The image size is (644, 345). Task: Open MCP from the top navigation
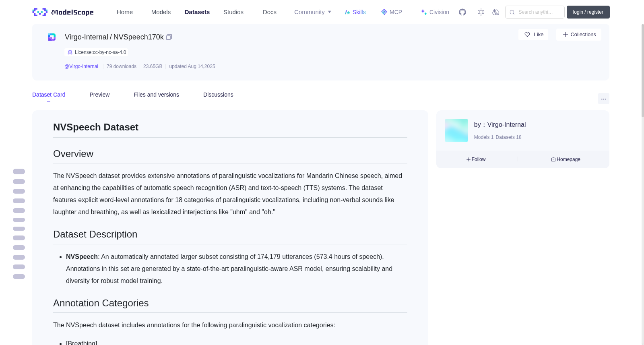[391, 12]
